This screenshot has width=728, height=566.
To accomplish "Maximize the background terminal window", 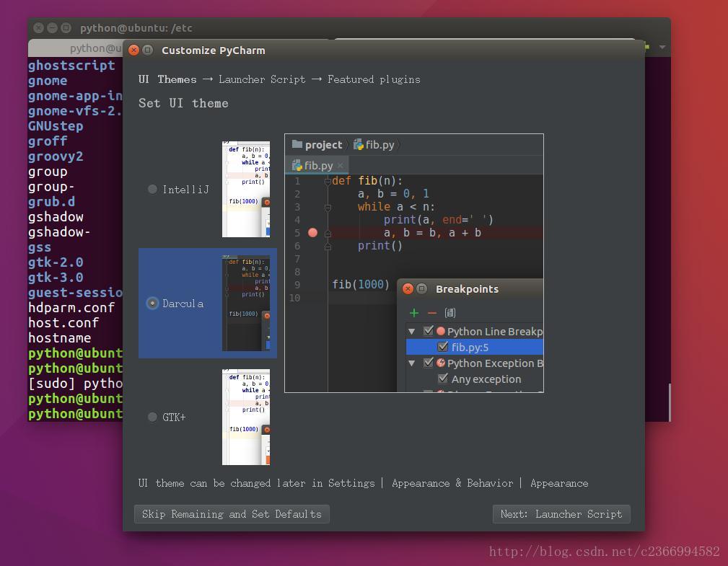I will (x=66, y=28).
